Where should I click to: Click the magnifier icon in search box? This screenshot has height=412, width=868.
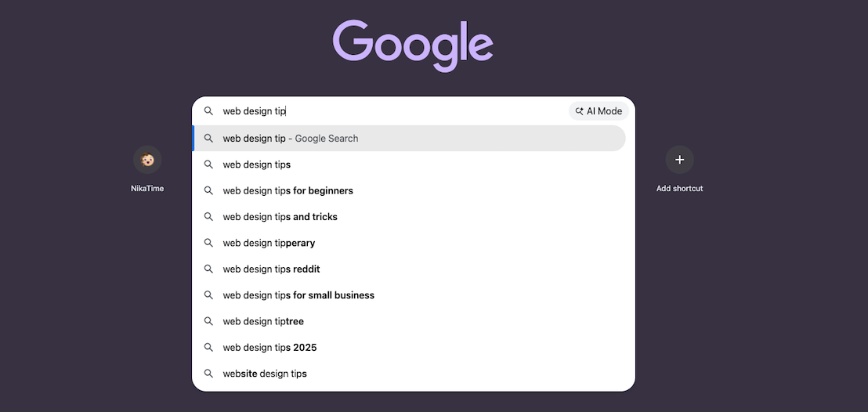208,111
